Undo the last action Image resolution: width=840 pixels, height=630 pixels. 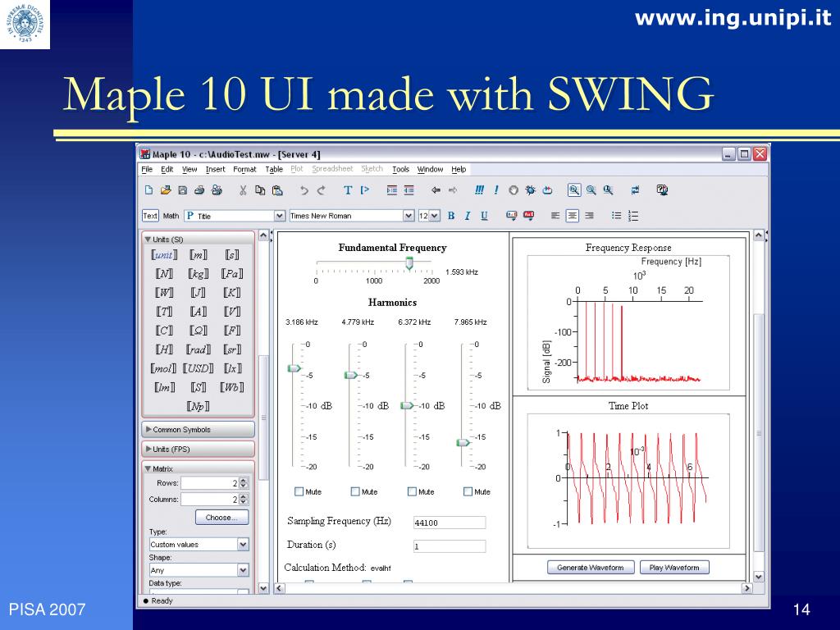click(x=304, y=190)
